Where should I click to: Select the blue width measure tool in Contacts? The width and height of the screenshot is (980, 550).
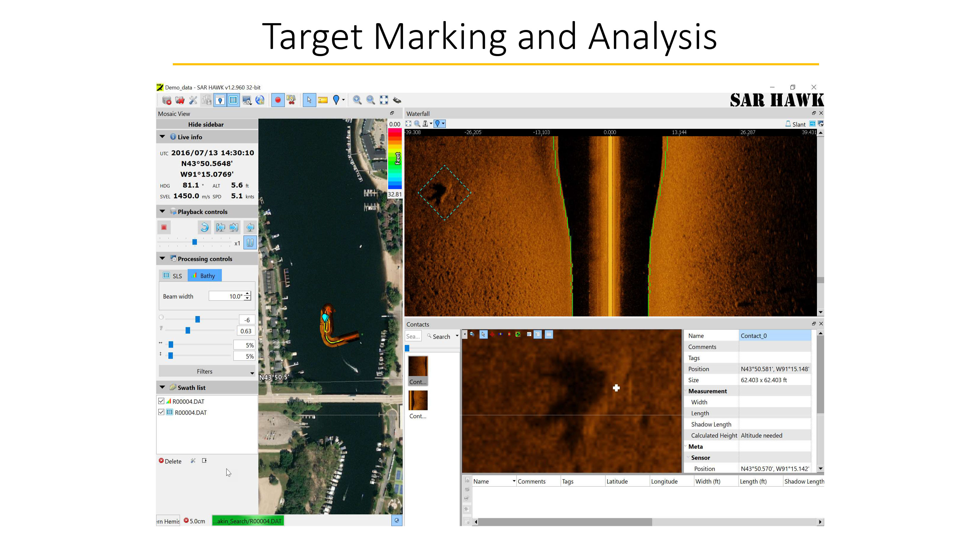501,334
